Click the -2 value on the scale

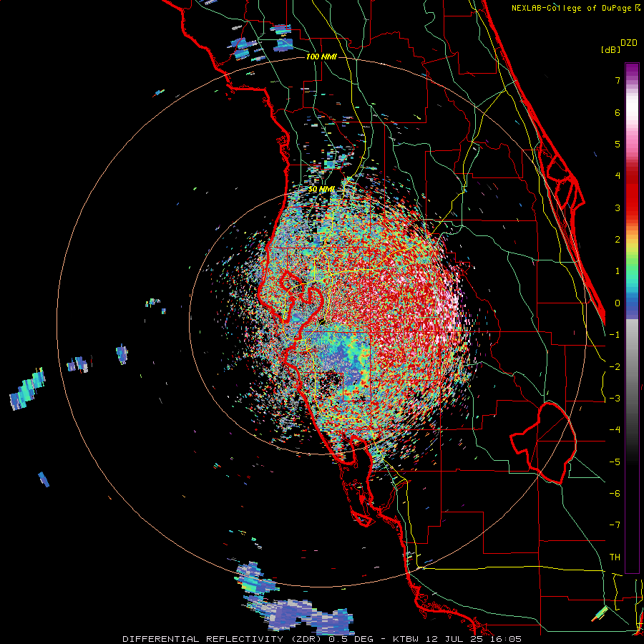click(x=615, y=367)
